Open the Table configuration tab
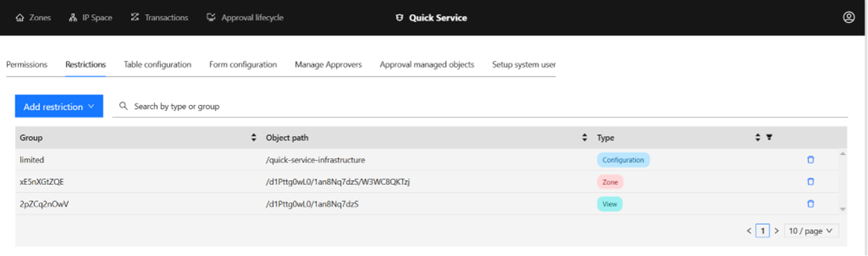Image resolution: width=868 pixels, height=256 pixels. point(158,65)
